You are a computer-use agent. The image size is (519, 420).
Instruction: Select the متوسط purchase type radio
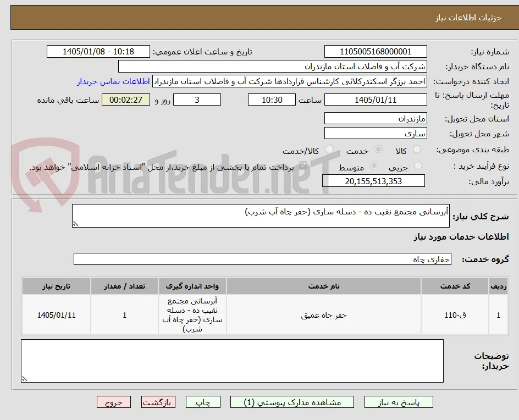point(374,165)
